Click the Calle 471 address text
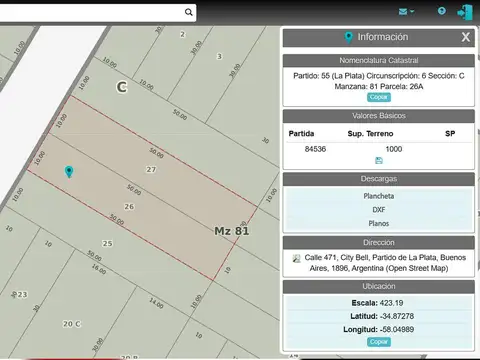 tap(385, 263)
